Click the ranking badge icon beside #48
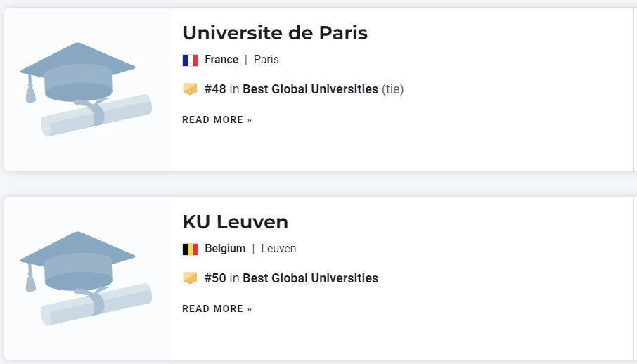The width and height of the screenshot is (637, 364). [x=190, y=89]
